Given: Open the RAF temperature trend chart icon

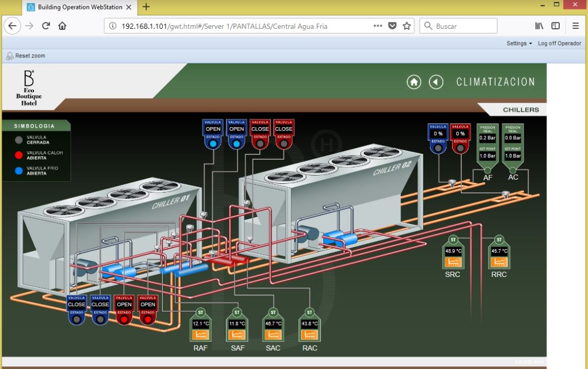Looking at the screenshot, I should click(200, 334).
